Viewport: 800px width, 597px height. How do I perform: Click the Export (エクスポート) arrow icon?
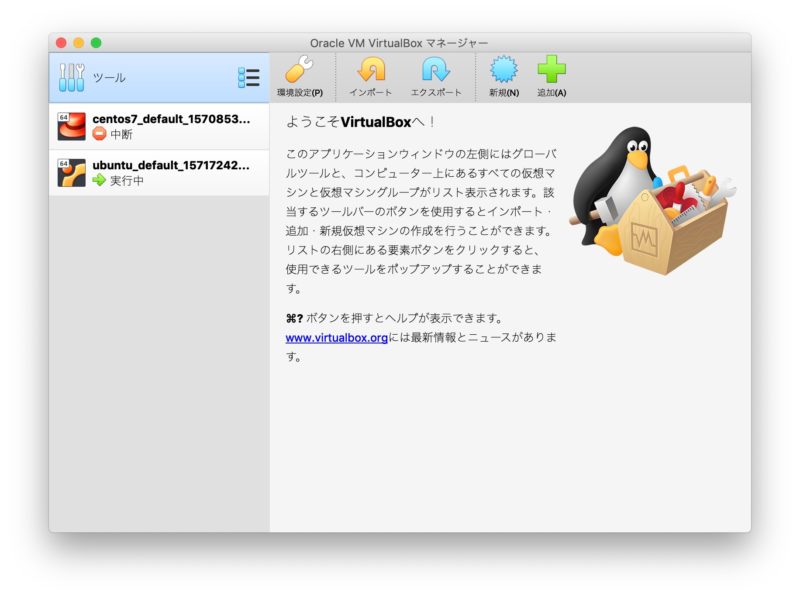pyautogui.click(x=436, y=69)
